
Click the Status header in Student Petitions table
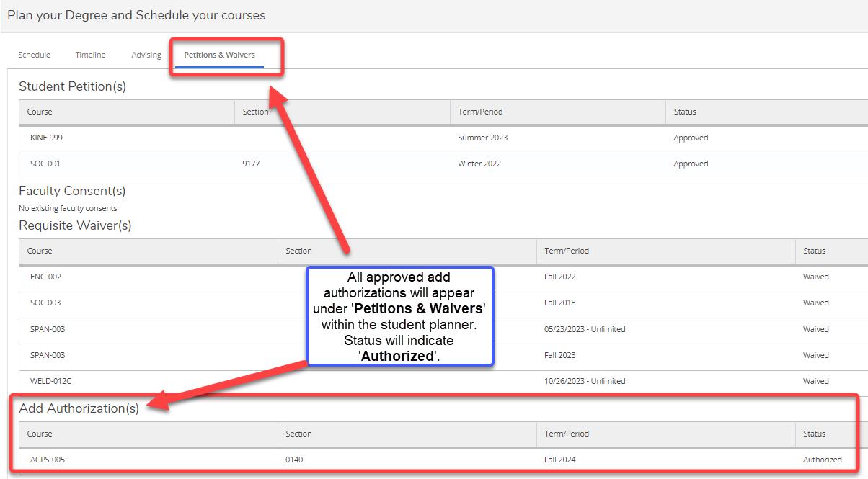point(685,112)
